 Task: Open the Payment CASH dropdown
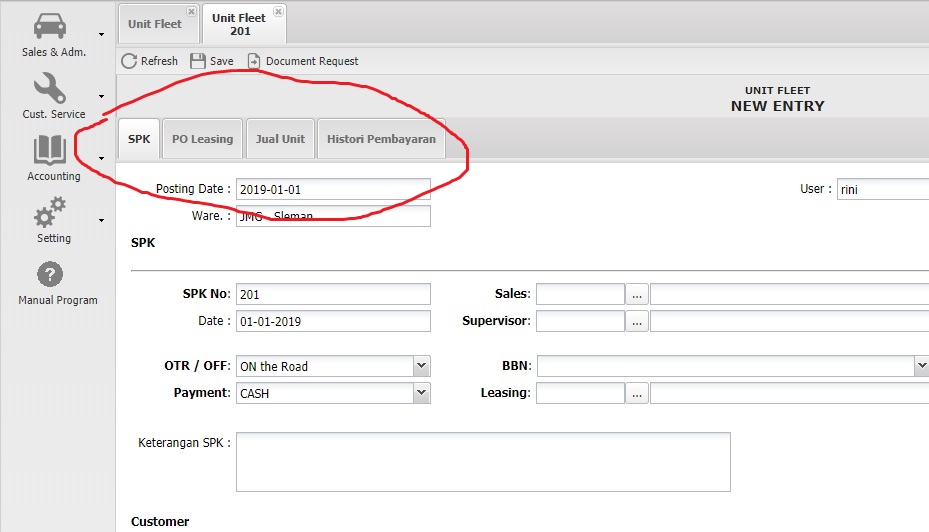[x=421, y=393]
